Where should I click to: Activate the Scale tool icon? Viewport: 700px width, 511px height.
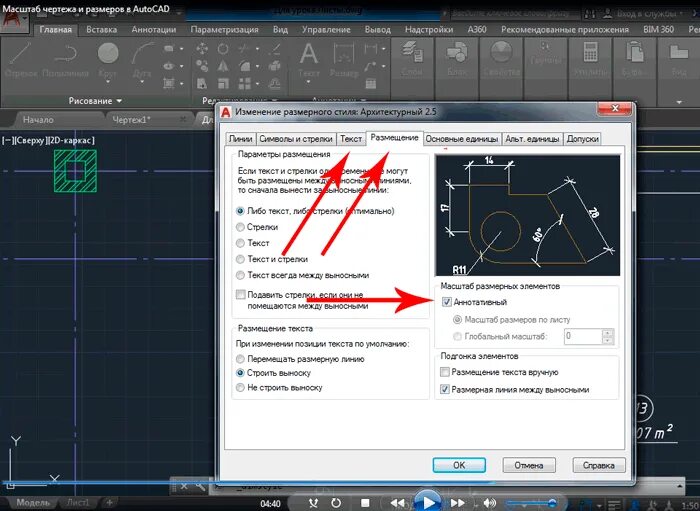tap(223, 83)
